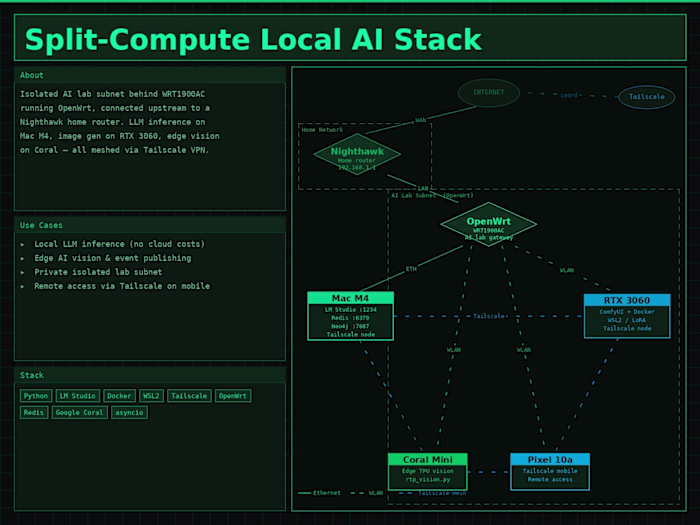Viewport: 700px width, 525px height.
Task: Click arrow bullet before Remote access via Tailscale
Action: pyautogui.click(x=22, y=286)
